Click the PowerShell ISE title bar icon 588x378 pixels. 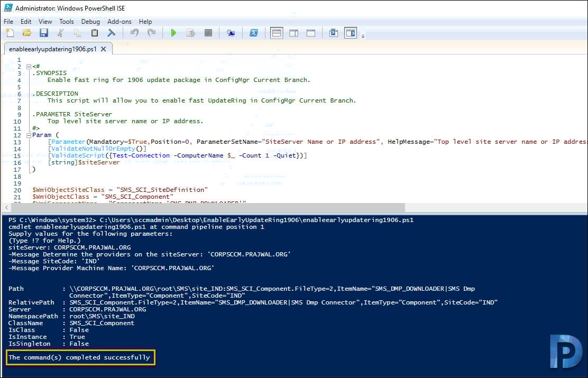pyautogui.click(x=8, y=8)
